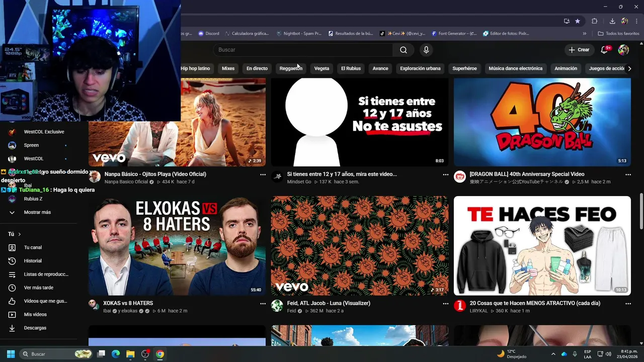Select the Reggaeton filter chip

(291, 68)
